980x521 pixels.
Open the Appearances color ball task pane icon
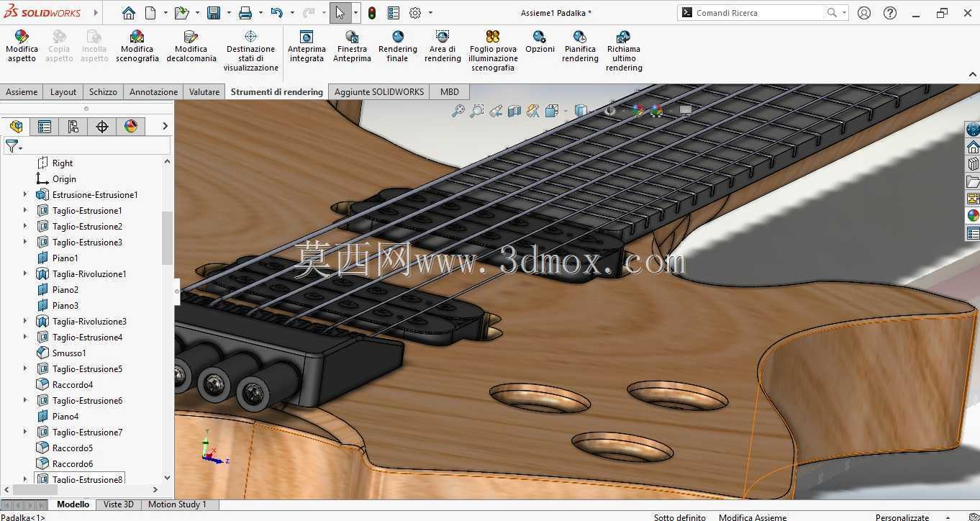[973, 216]
